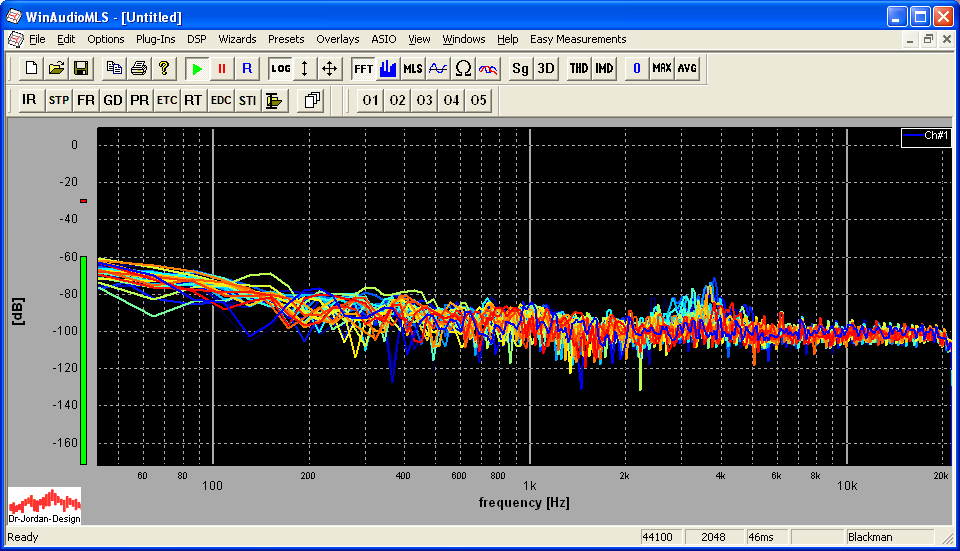This screenshot has width=960, height=551.
Task: Toggle the FFT mode button
Action: coord(362,69)
